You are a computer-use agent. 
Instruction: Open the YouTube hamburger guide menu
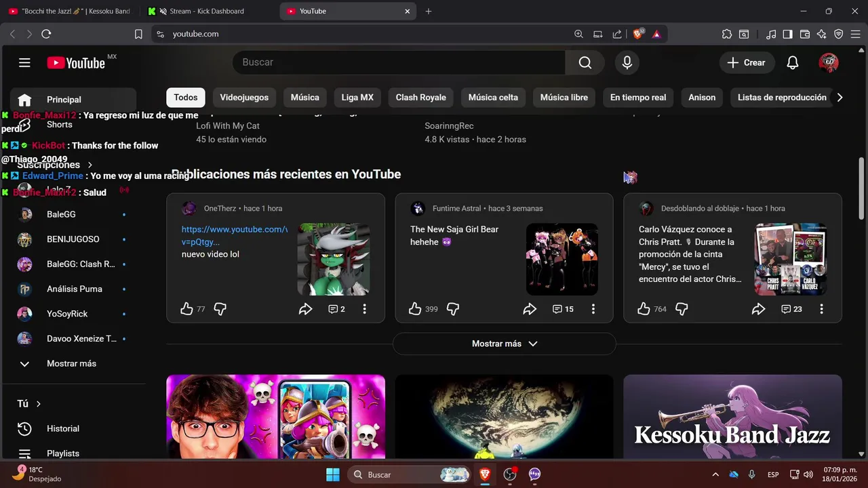click(24, 63)
